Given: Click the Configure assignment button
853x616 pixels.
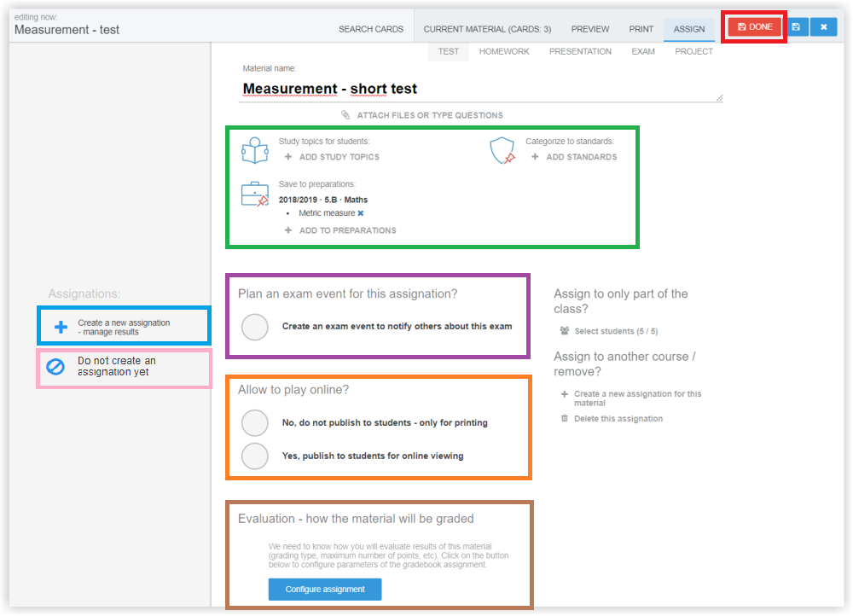Looking at the screenshot, I should click(x=325, y=590).
